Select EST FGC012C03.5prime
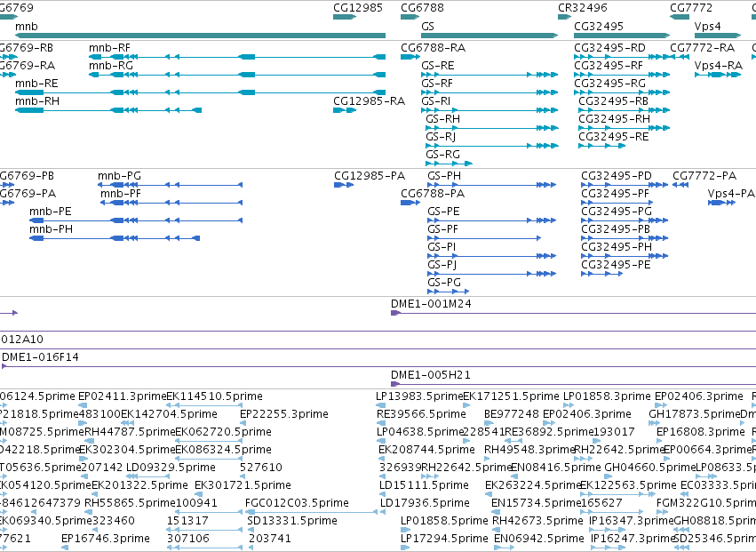The height and width of the screenshot is (552, 756). click(311, 512)
